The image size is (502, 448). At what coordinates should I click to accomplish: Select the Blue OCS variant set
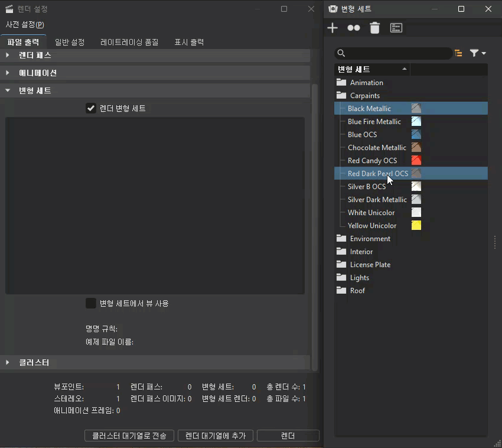(362, 135)
